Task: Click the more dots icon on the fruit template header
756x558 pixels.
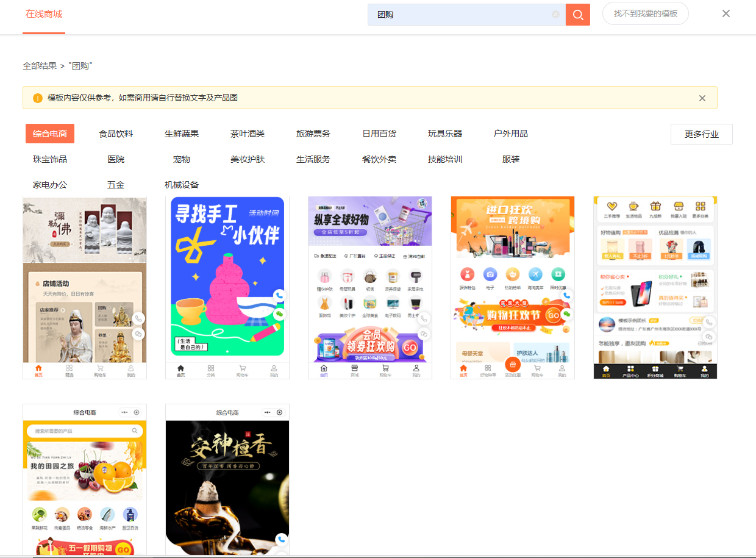Action: 124,412
